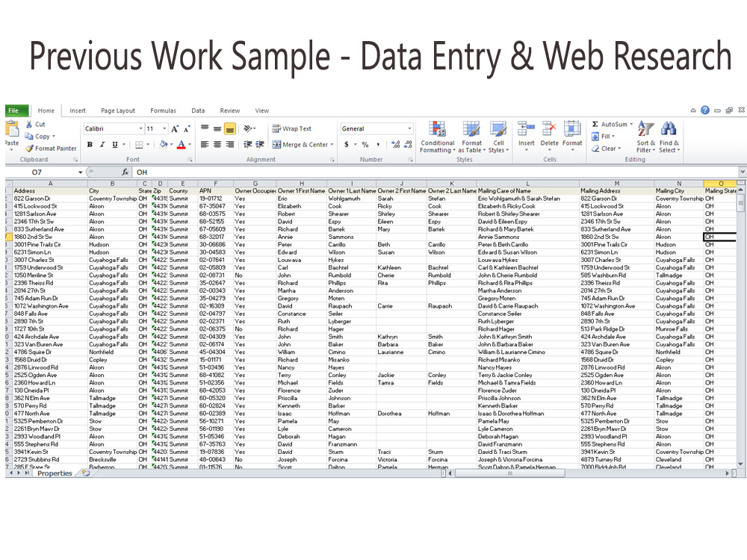Switch to the Formulas tab
Viewport: 747px width, 560px height.
click(x=163, y=111)
